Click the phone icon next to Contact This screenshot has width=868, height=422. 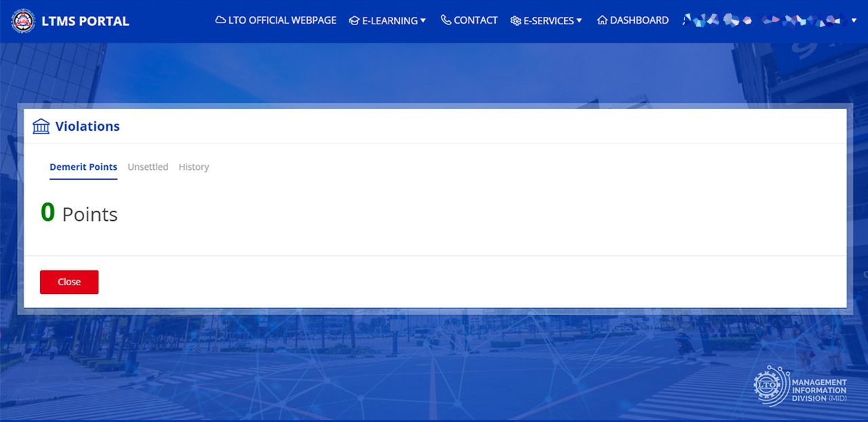(446, 20)
